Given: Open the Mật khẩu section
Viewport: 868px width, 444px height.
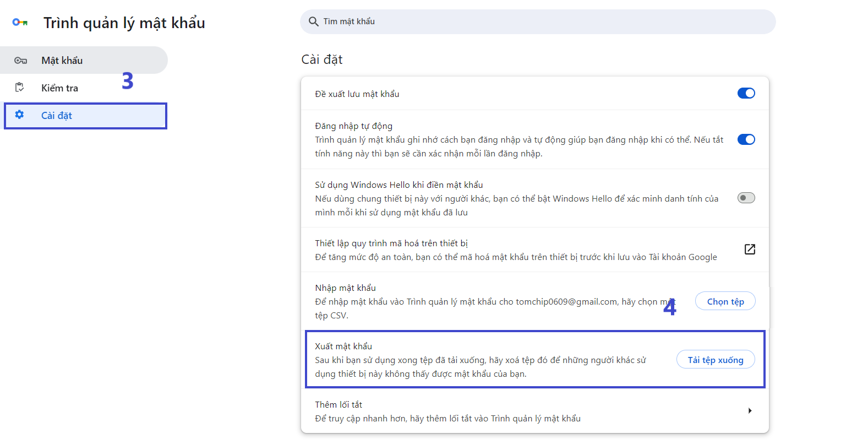Looking at the screenshot, I should (x=84, y=60).
